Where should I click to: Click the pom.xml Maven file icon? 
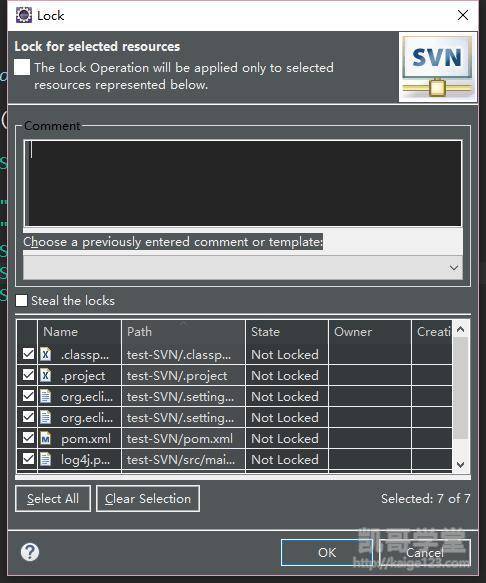pyautogui.click(x=45, y=438)
